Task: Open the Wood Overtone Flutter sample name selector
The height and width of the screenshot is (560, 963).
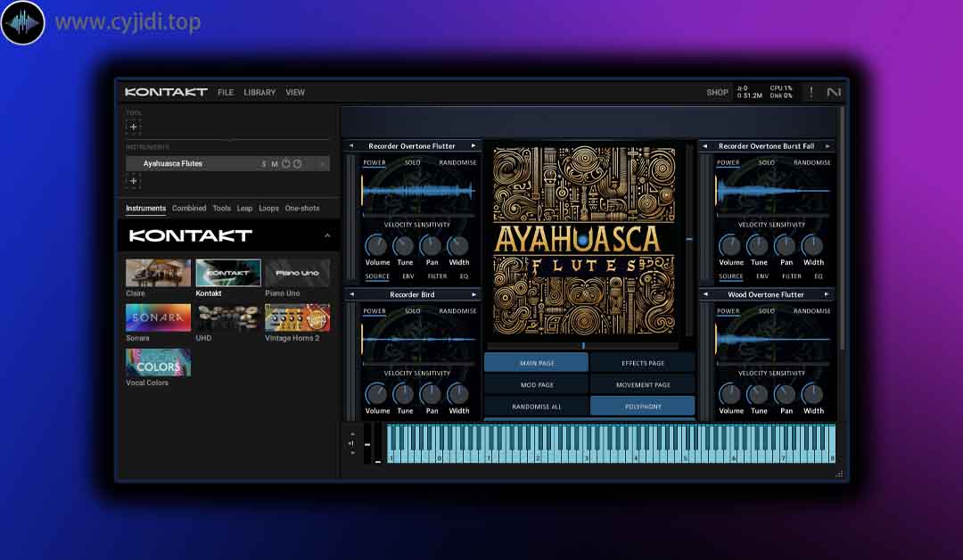Action: [766, 295]
